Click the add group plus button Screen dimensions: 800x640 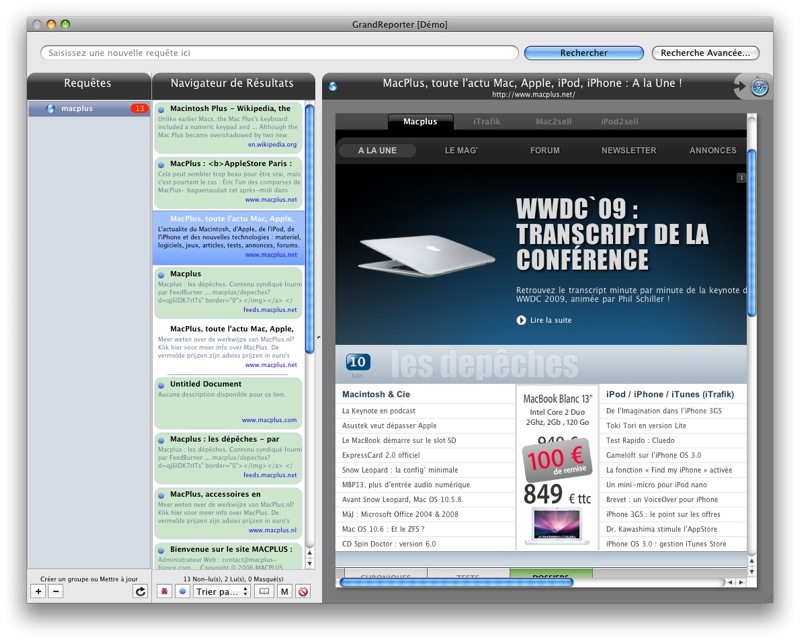(38, 592)
